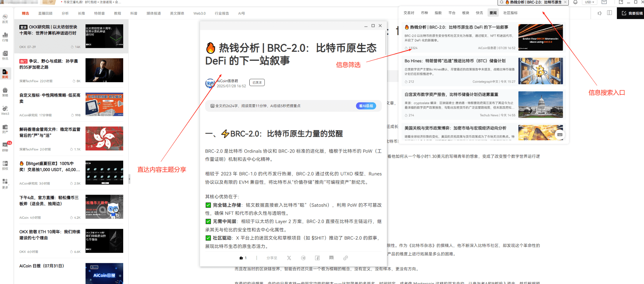Screen dimensions: 644x284
Task: Switch to the 直播回顾 tab
Action: (45, 13)
